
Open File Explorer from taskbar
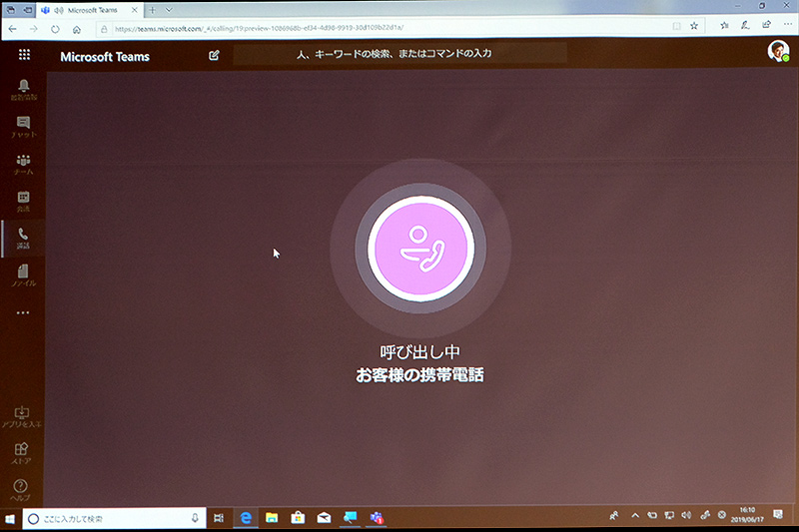pos(272,518)
